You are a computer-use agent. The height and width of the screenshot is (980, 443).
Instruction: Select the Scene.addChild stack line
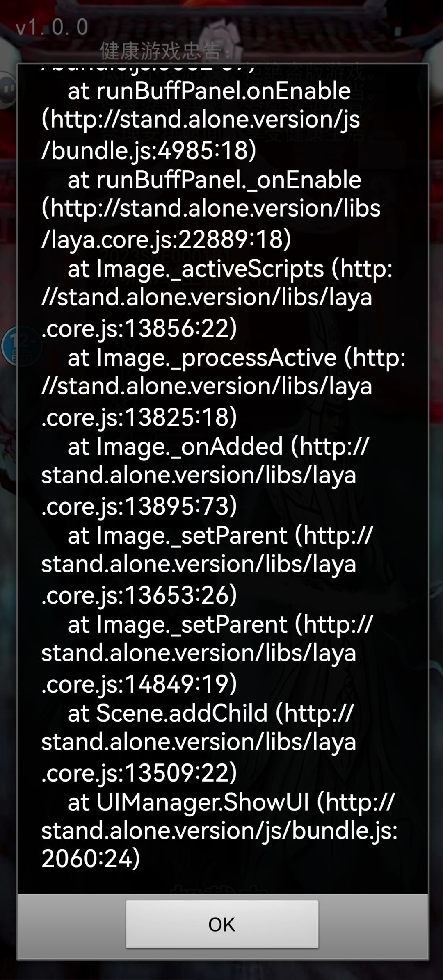pos(167,714)
